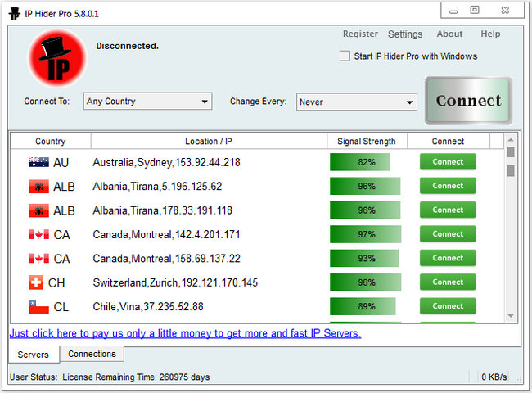The image size is (532, 393).
Task: Open the Help menu
Action: [490, 34]
